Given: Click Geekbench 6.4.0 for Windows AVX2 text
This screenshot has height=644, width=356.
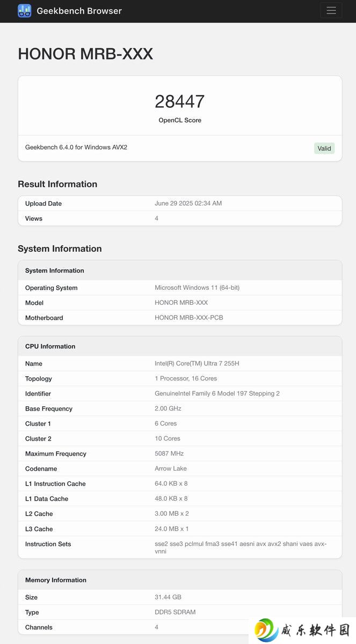Looking at the screenshot, I should tap(76, 147).
